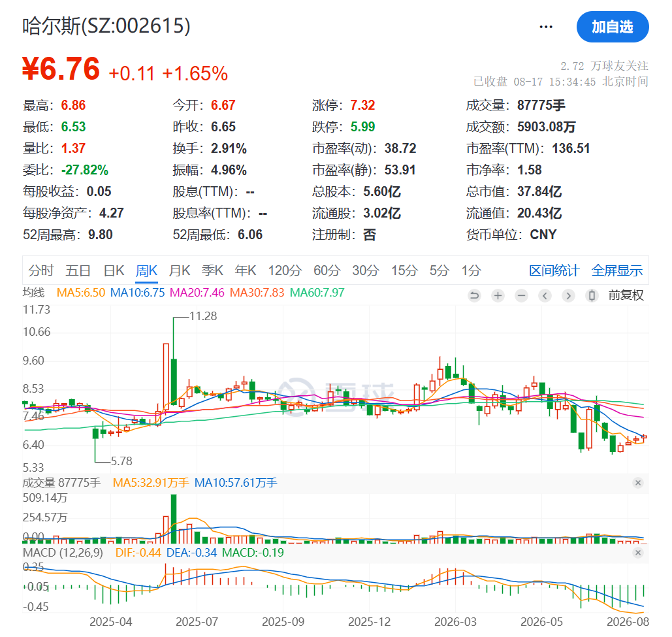672x637 pixels.
Task: Click the MA60:7.97 moving average label
Action: [317, 293]
